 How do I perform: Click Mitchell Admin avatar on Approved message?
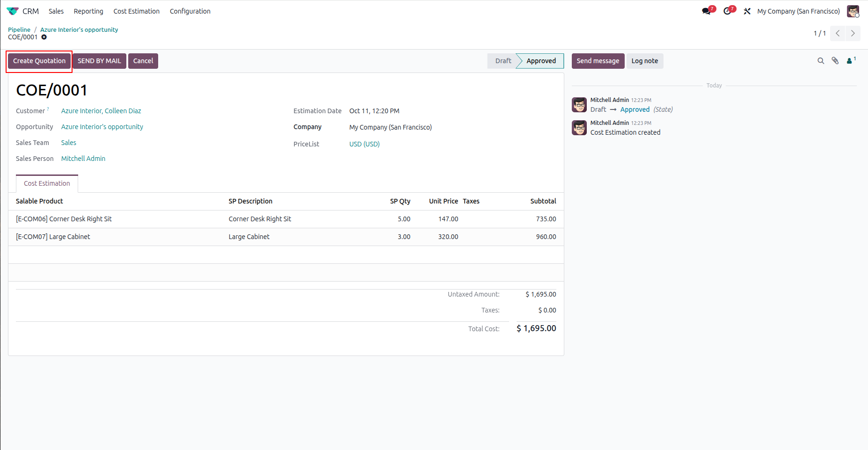pyautogui.click(x=579, y=105)
